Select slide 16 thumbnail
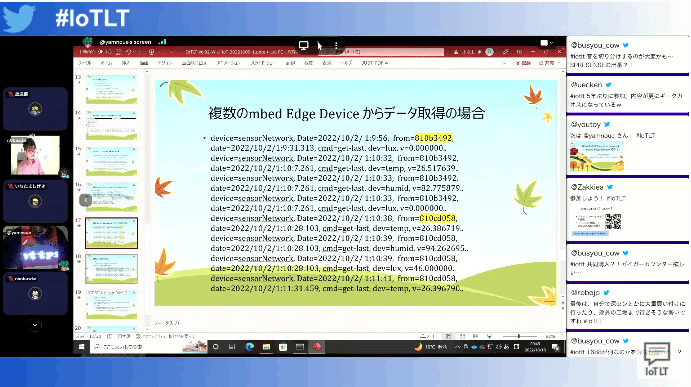This screenshot has width=691, height=387. click(111, 197)
